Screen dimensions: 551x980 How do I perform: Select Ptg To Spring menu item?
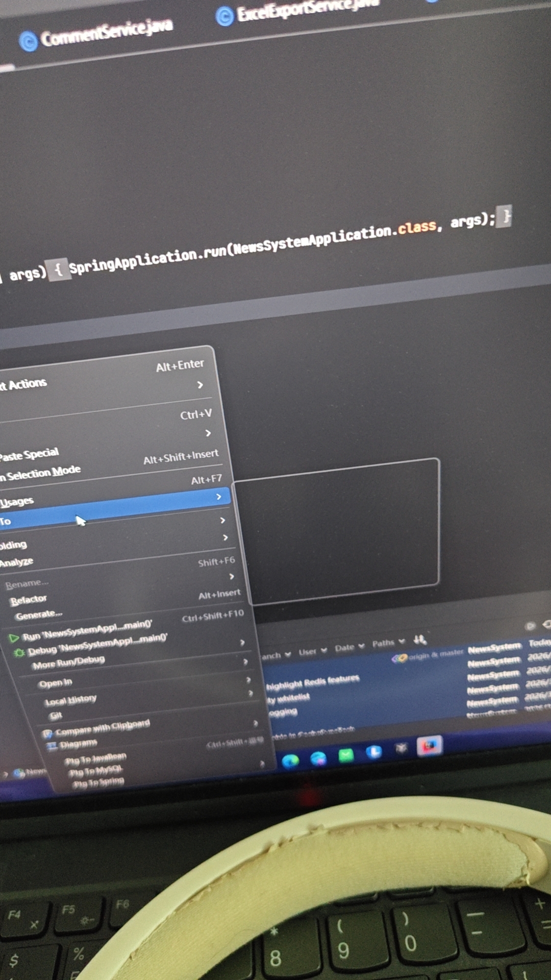(x=98, y=782)
